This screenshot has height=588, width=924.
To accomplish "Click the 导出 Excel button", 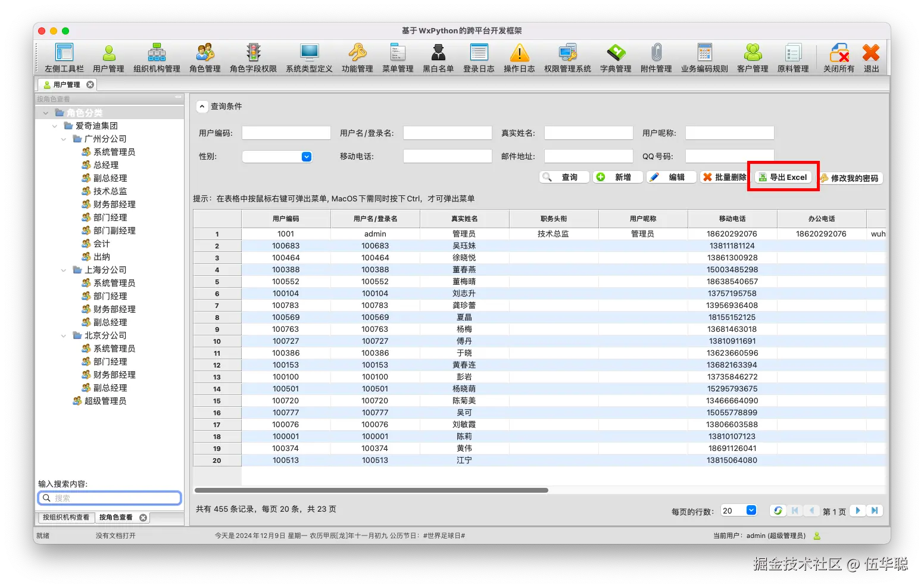I will tap(783, 177).
